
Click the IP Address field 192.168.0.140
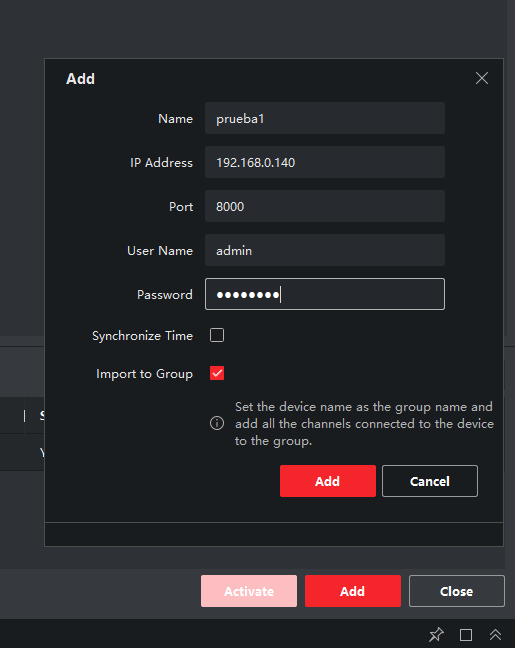click(325, 162)
